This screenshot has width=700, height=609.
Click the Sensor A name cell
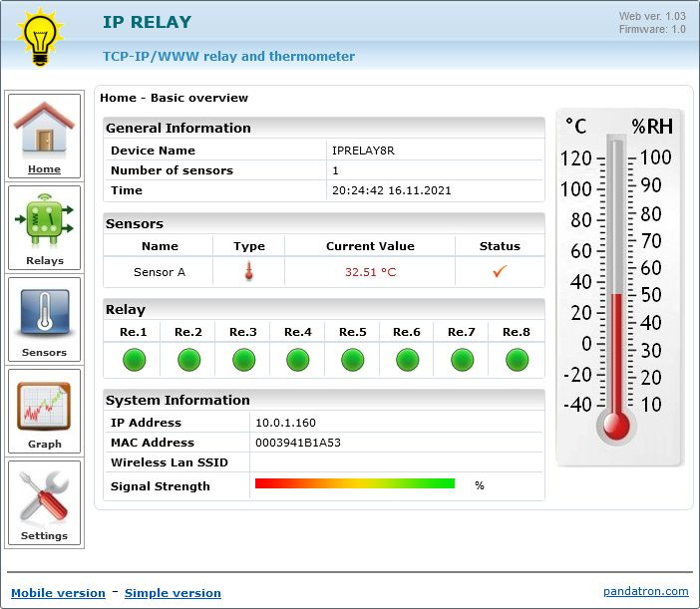coord(160,272)
